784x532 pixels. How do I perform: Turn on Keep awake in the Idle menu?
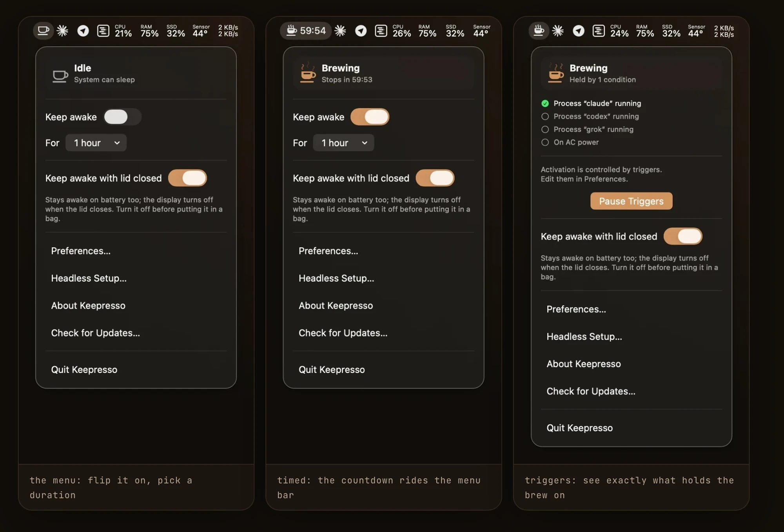[122, 117]
